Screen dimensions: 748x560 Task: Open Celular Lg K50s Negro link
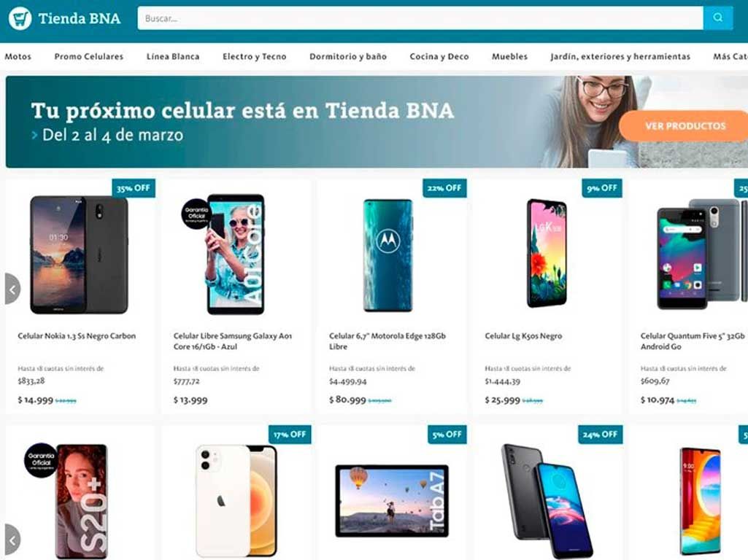523,336
